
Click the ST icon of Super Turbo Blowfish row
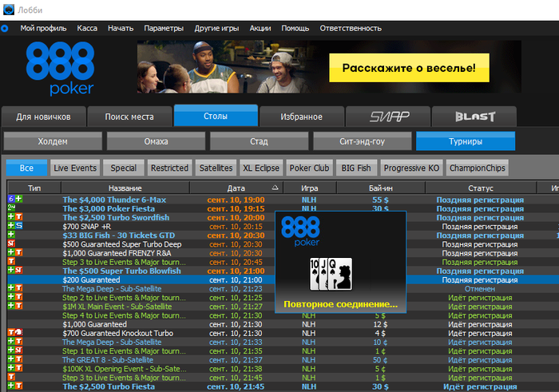pyautogui.click(x=19, y=270)
